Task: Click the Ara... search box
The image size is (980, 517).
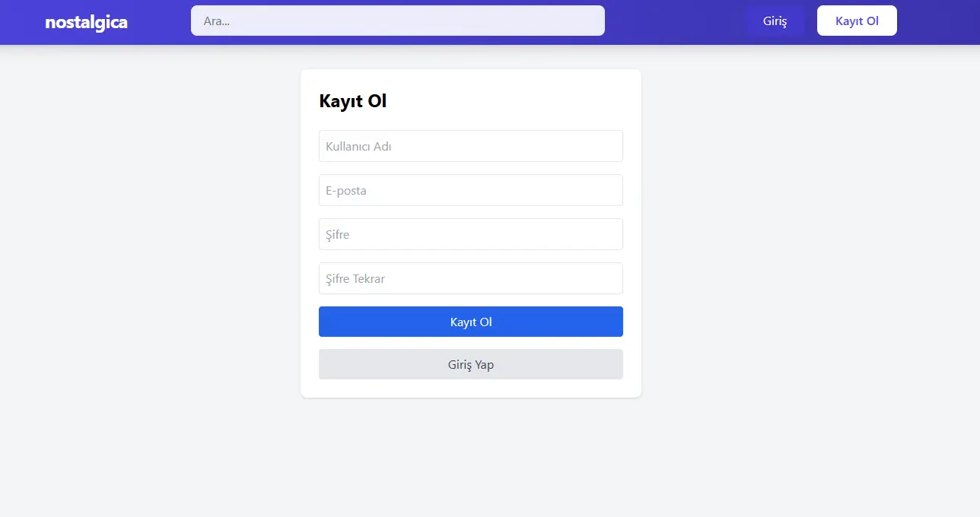Action: tap(398, 21)
